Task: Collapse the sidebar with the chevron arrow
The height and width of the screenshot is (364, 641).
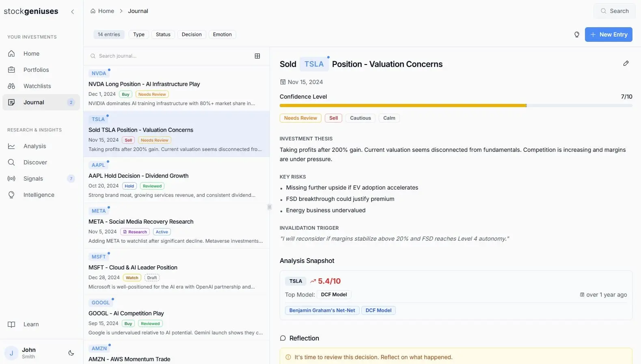Action: [x=73, y=12]
